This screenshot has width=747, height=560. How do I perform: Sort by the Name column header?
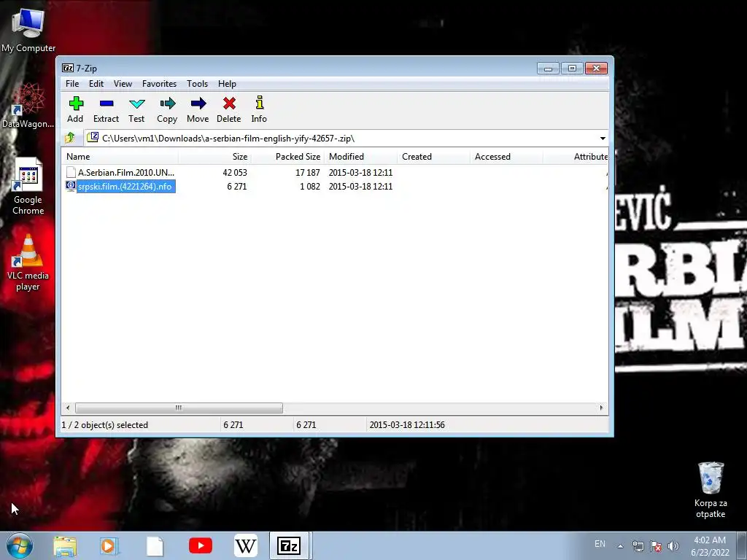point(120,157)
